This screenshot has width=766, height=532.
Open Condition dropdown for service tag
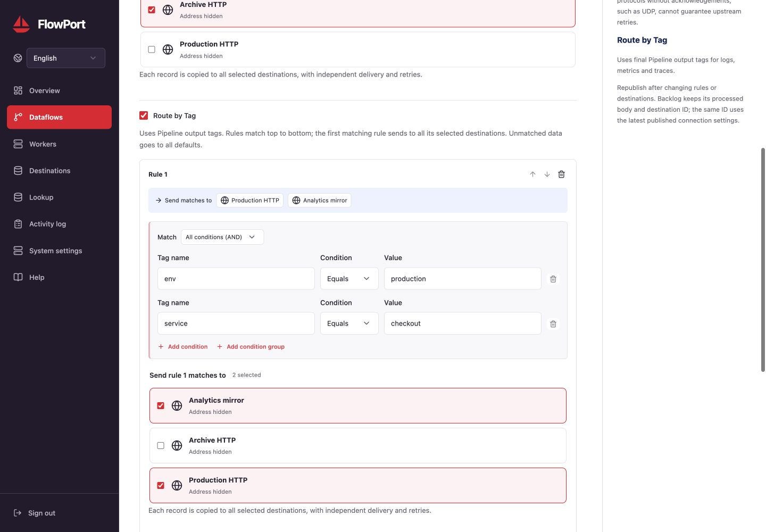click(349, 323)
